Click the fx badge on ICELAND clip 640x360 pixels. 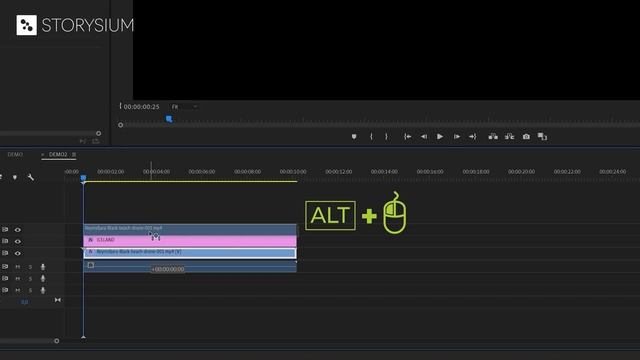click(x=91, y=240)
